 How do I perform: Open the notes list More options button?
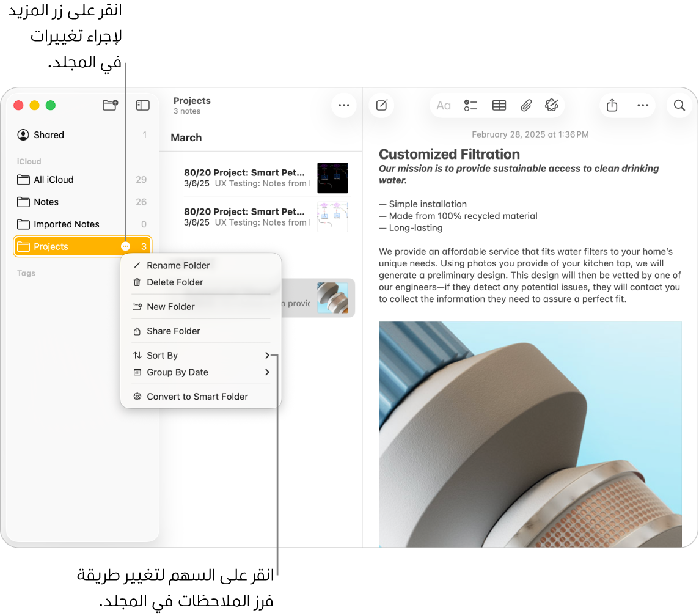coord(344,105)
